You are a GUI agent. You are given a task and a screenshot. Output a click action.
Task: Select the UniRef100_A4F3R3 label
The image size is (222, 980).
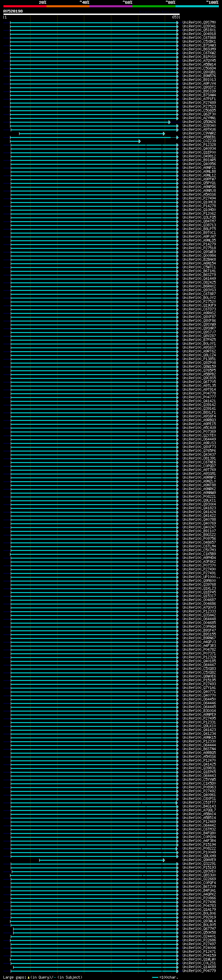tap(199, 646)
